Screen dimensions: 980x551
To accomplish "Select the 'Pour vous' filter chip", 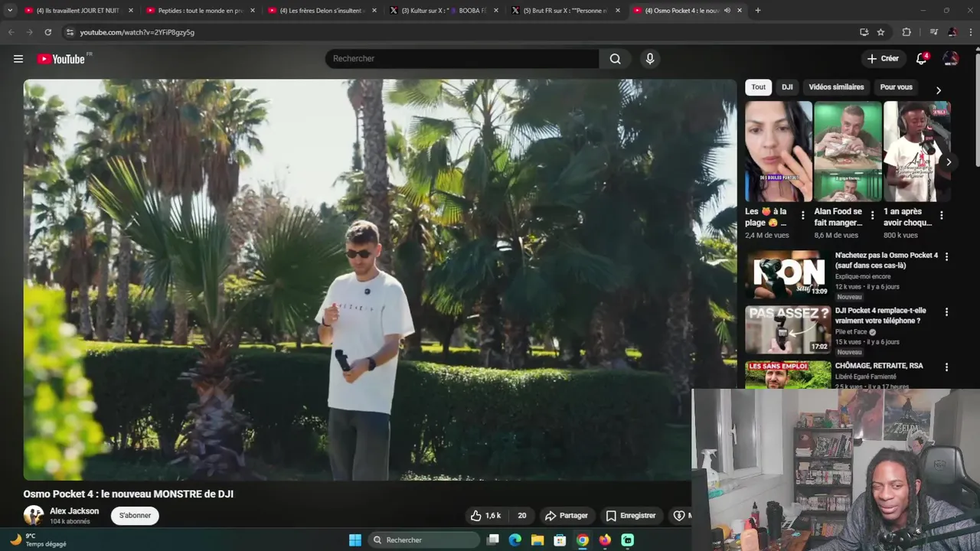I will coord(896,87).
